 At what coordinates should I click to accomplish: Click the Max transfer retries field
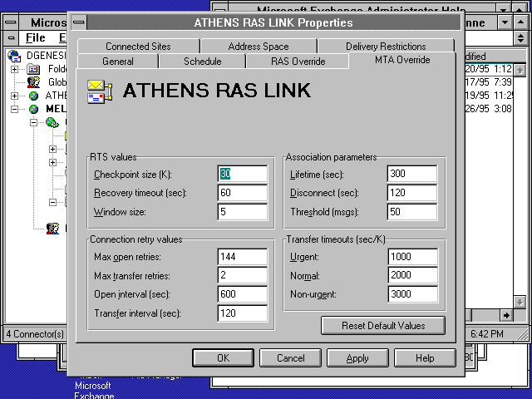coord(242,275)
